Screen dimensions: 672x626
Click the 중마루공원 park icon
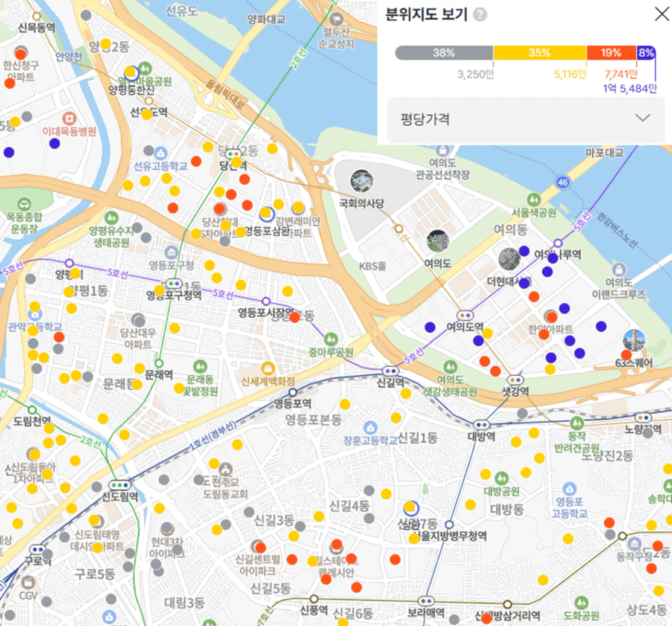330,339
